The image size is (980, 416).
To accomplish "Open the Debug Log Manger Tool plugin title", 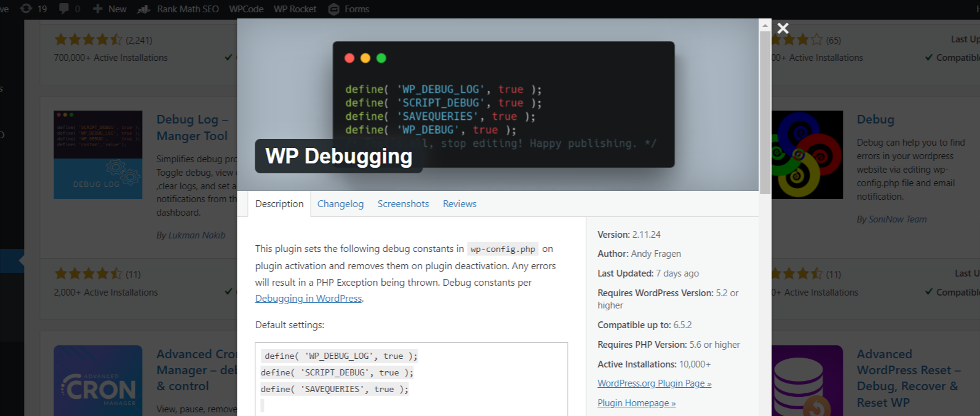I will [x=192, y=127].
